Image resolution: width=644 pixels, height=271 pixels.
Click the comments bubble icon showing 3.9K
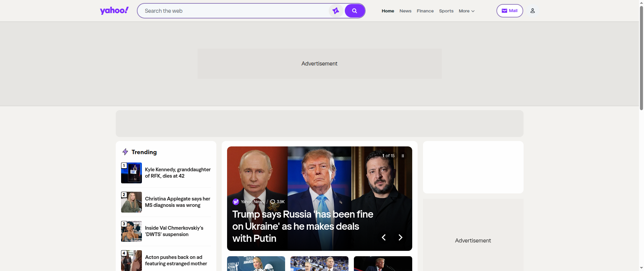(x=273, y=201)
